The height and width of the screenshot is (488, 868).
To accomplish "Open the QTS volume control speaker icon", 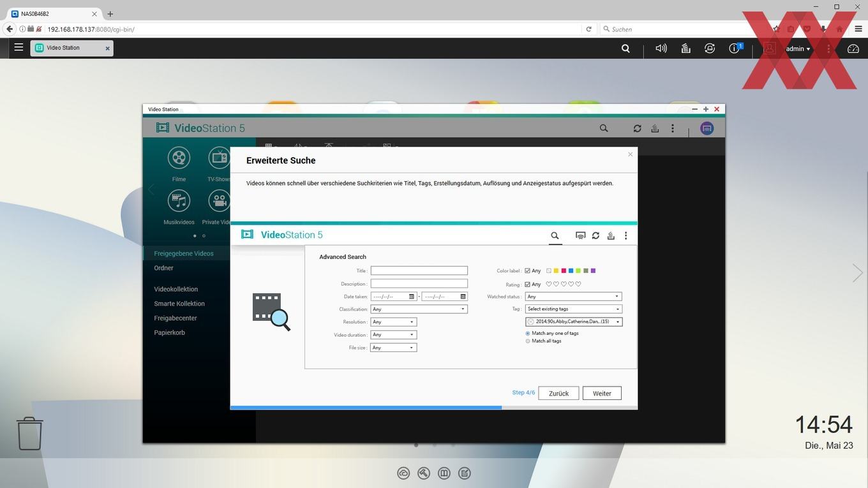I will point(661,48).
